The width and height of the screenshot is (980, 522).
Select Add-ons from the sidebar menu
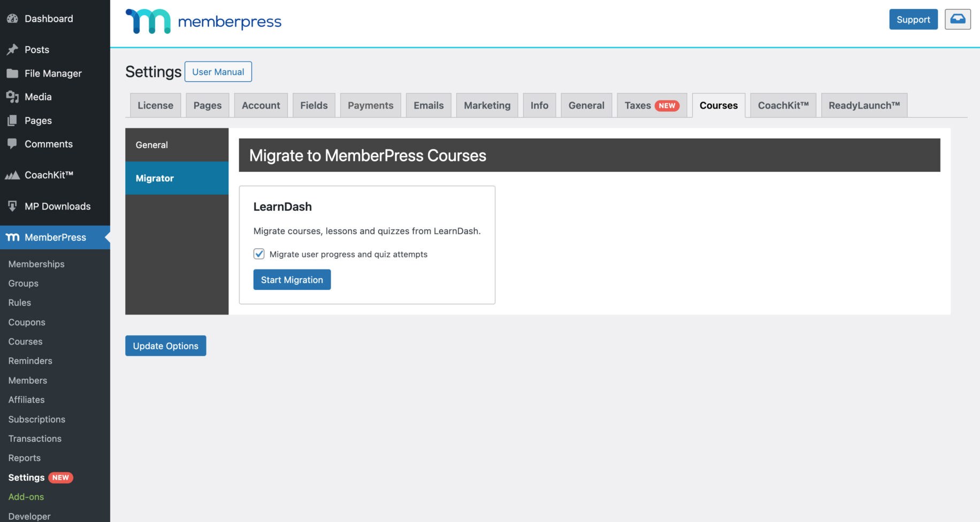click(26, 497)
